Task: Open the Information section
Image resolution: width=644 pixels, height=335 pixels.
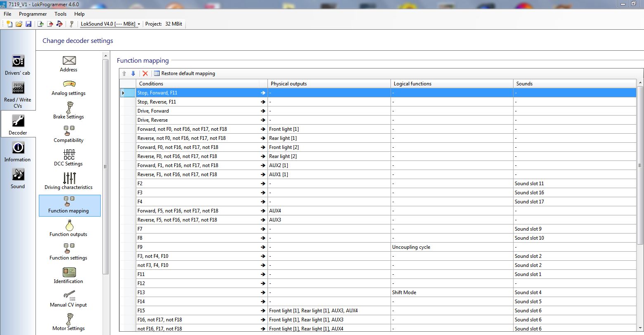Action: click(17, 151)
